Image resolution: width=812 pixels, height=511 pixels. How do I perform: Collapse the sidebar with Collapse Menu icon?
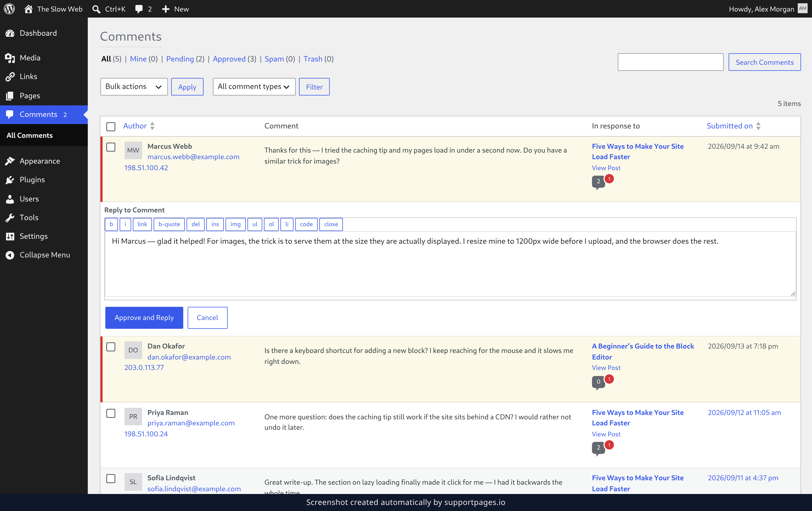[10, 255]
